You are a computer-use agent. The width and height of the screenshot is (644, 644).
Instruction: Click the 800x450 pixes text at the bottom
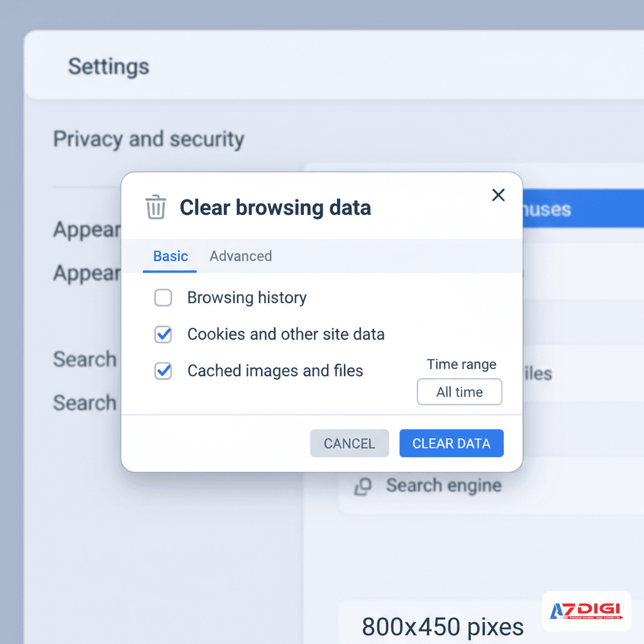[x=443, y=626]
